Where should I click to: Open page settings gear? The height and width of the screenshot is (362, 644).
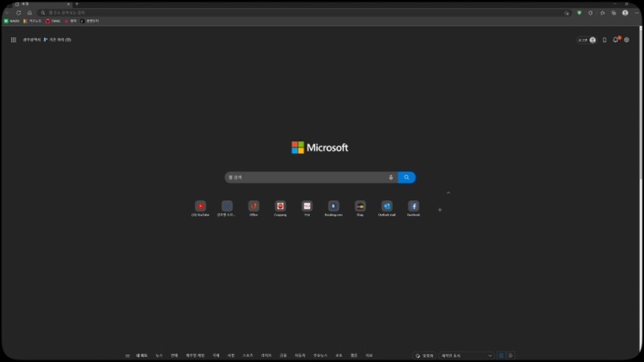[627, 39]
